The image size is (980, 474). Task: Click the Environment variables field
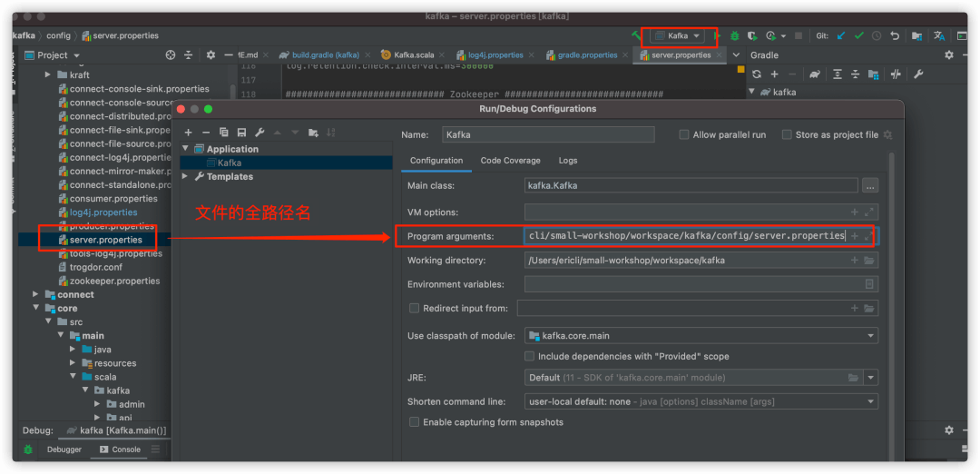pyautogui.click(x=701, y=284)
